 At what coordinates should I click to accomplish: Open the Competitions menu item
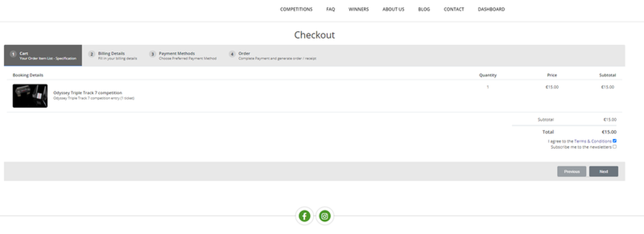(x=296, y=9)
